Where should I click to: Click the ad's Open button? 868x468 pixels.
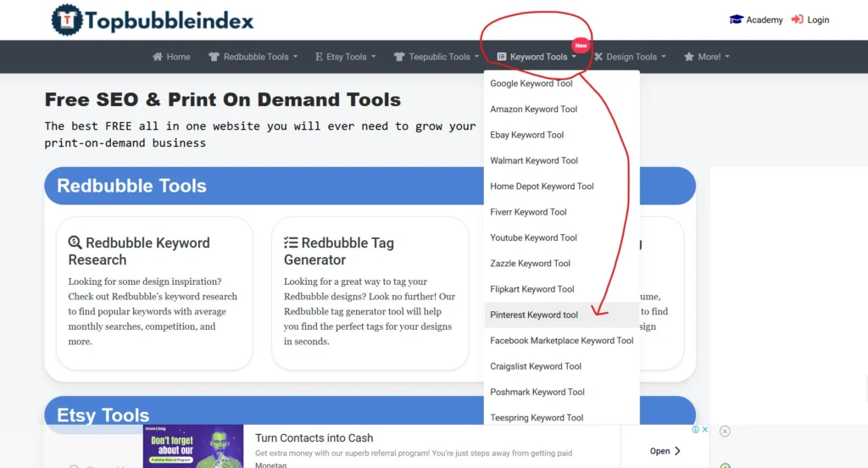click(x=665, y=451)
